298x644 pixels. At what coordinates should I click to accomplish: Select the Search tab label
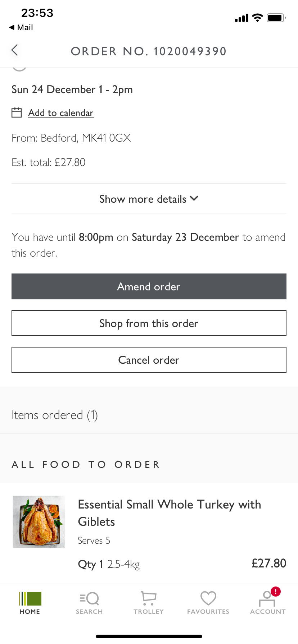(x=89, y=612)
